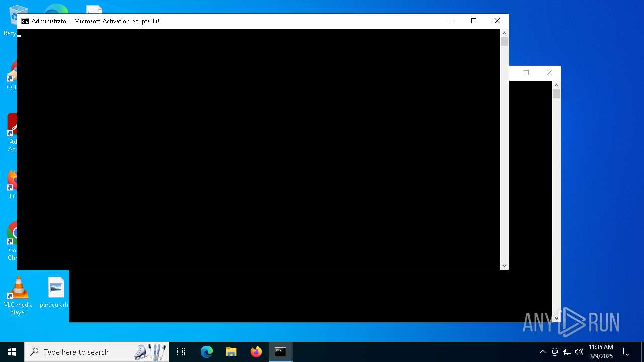Maximize the Microsoft_Activation_Scripts 3.0 window
The height and width of the screenshot is (362, 644).
coord(474,21)
